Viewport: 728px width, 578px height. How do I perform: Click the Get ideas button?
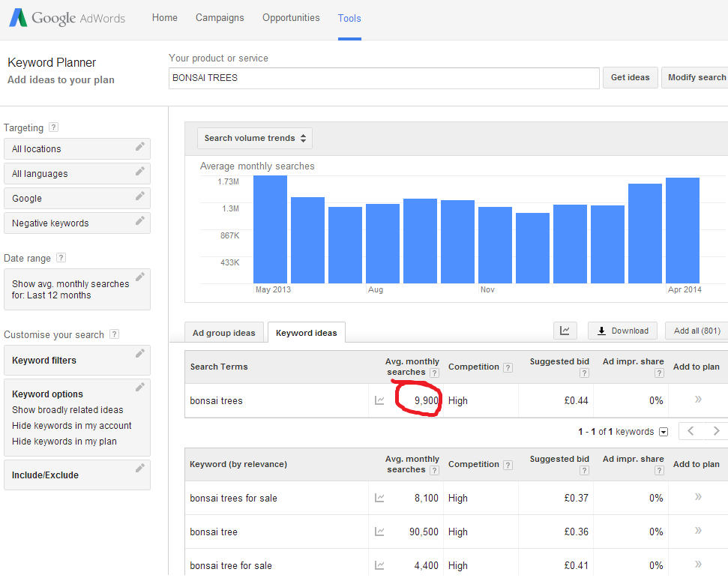click(x=630, y=77)
